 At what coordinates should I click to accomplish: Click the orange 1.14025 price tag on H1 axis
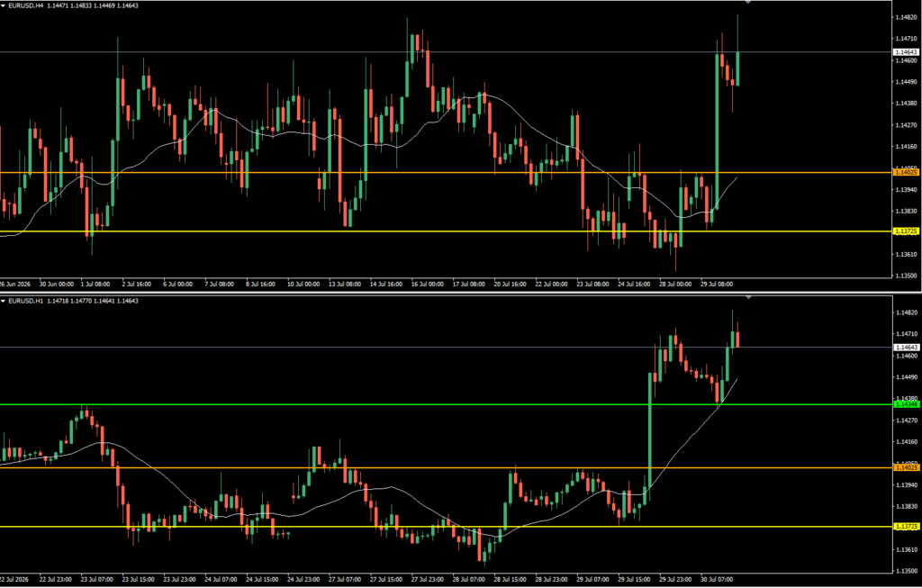point(906,467)
